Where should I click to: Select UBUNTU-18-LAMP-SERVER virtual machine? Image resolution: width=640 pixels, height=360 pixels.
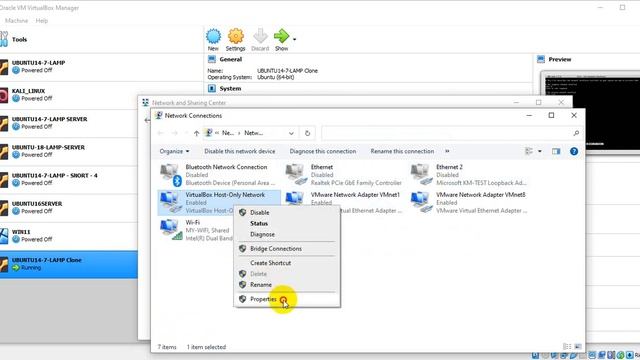point(69,151)
